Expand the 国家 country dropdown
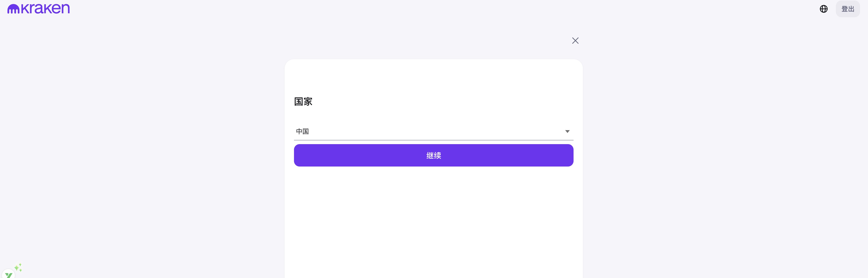Viewport: 868px width, 278px height. (x=433, y=132)
